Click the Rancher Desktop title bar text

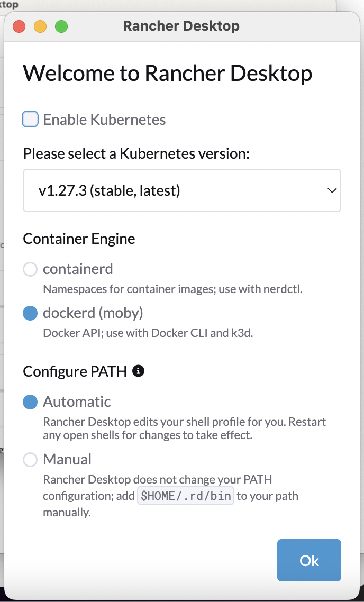point(181,25)
